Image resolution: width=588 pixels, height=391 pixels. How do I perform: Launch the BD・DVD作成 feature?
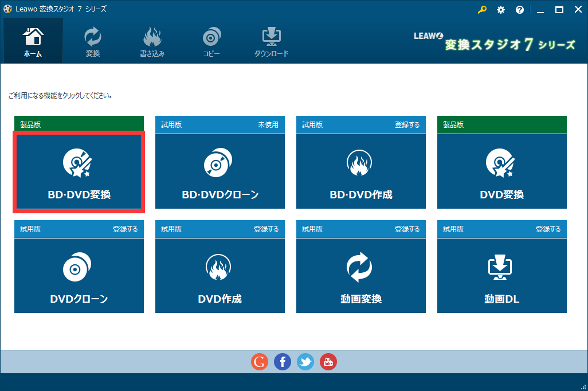click(360, 171)
